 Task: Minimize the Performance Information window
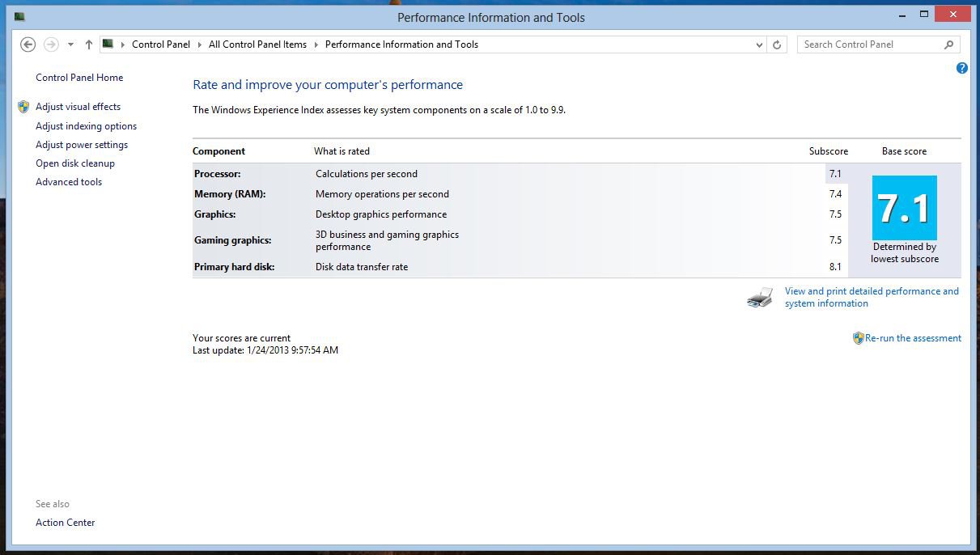click(x=903, y=15)
